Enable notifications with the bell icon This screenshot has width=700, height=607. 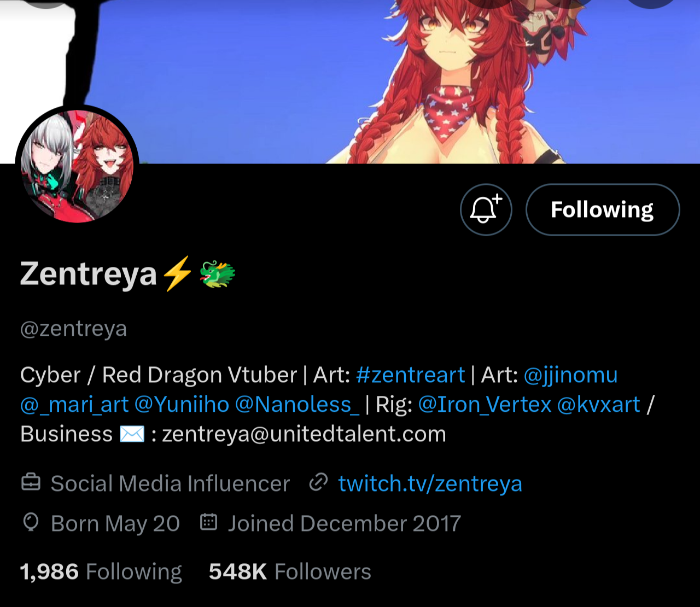(x=486, y=209)
